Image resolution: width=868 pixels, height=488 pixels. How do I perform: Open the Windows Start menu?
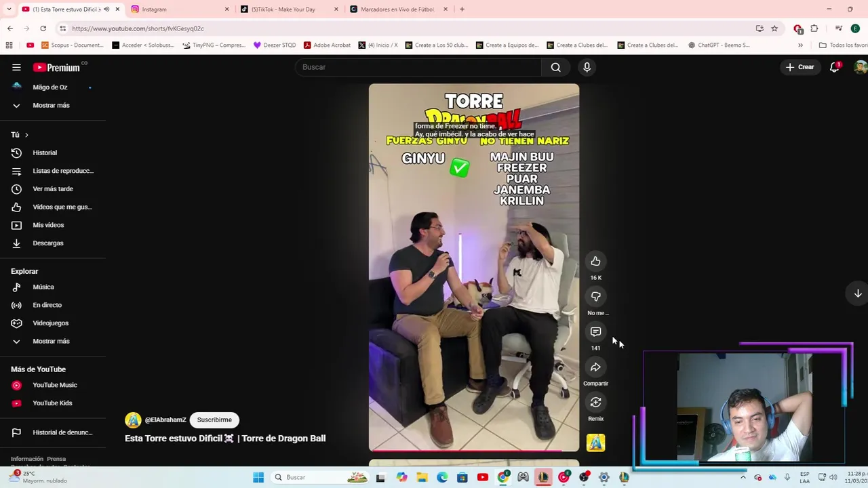tap(258, 477)
